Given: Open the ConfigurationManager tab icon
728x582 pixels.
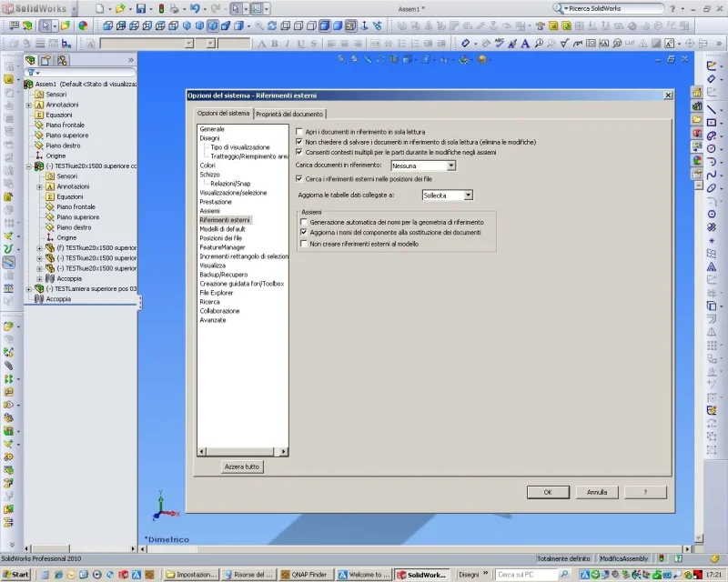Looking at the screenshot, I should 62,60.
